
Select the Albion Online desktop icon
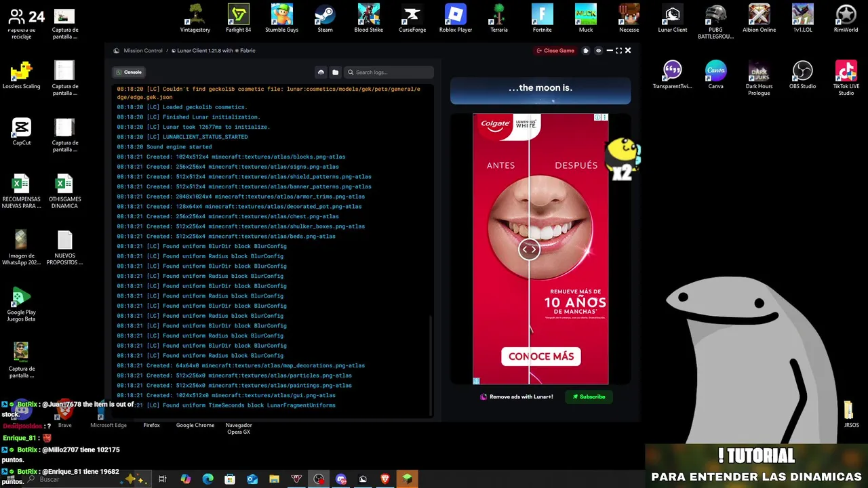point(759,18)
